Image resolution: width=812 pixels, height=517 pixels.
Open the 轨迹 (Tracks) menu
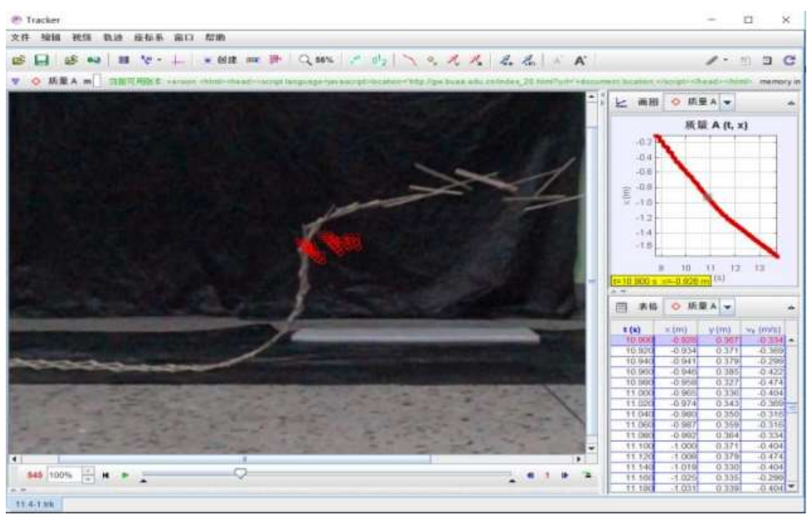click(x=113, y=37)
